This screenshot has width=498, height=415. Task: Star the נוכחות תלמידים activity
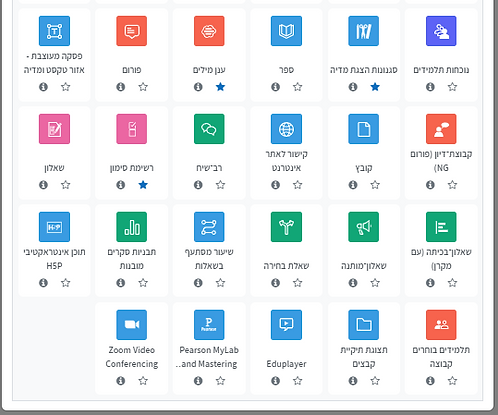pos(452,87)
